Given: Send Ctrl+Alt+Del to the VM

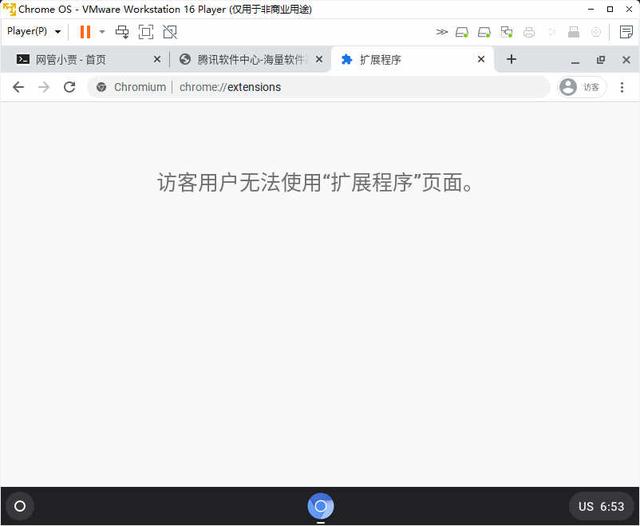Looking at the screenshot, I should coord(122,32).
